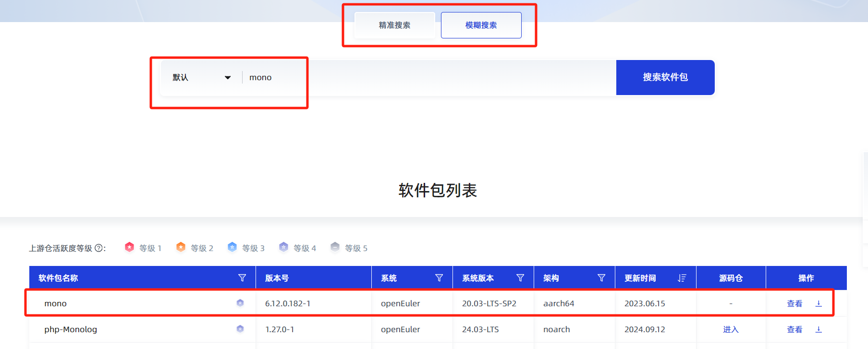The height and width of the screenshot is (349, 868).
Task: Open the 系统 column filter icon
Action: click(439, 278)
